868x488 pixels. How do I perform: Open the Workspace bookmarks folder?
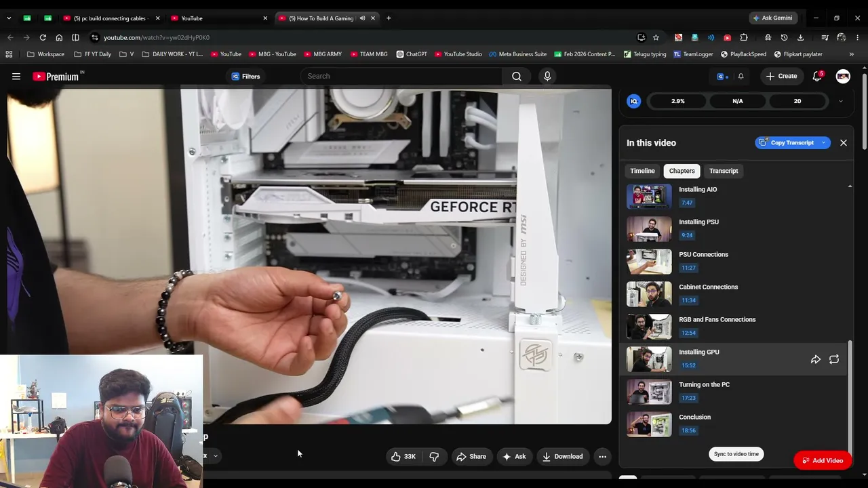46,54
